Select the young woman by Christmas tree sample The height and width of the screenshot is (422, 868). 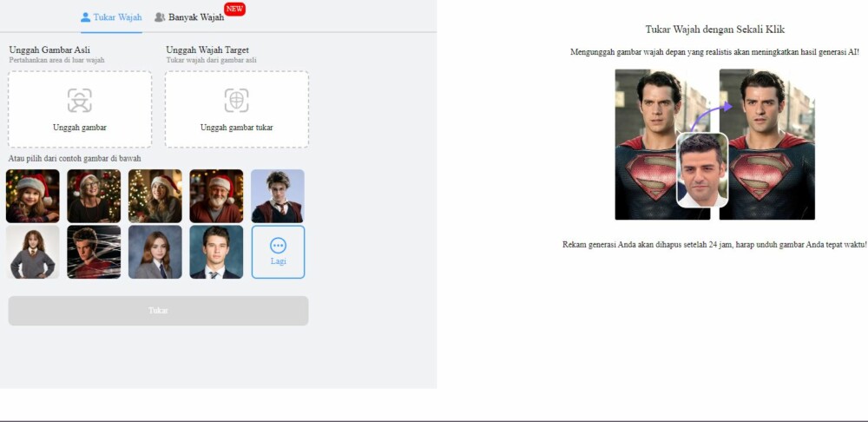155,196
